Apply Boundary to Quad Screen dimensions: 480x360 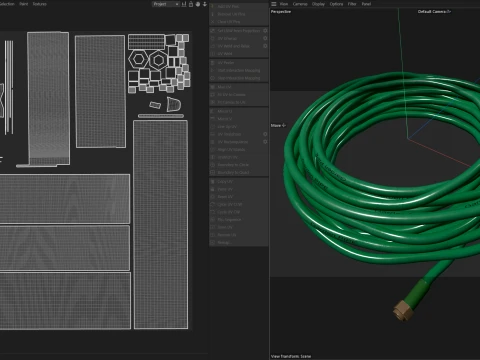[239, 173]
